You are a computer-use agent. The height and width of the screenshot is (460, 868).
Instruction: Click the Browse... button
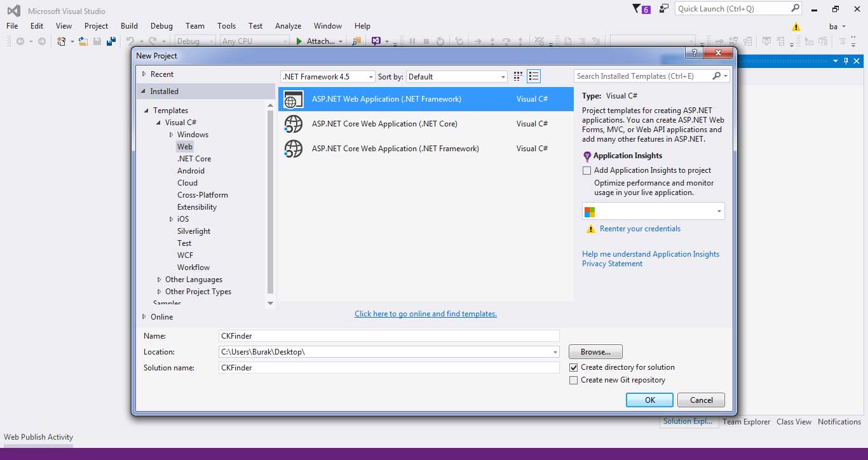pos(595,351)
